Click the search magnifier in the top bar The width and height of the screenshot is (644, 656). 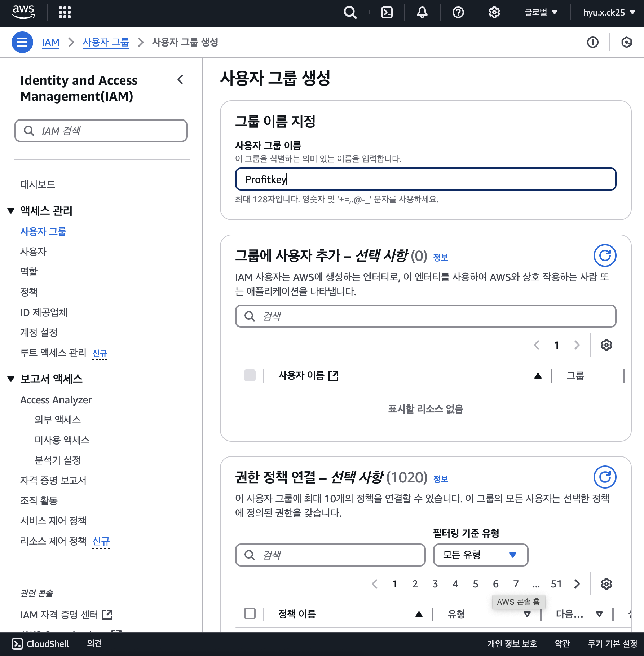pos(350,12)
